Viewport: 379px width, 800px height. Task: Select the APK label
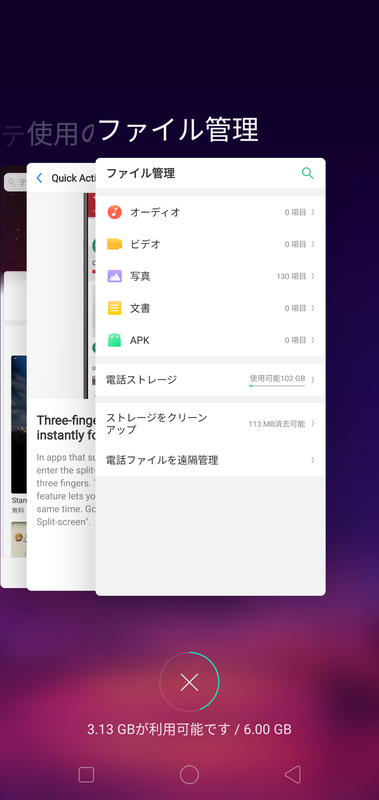click(x=140, y=340)
